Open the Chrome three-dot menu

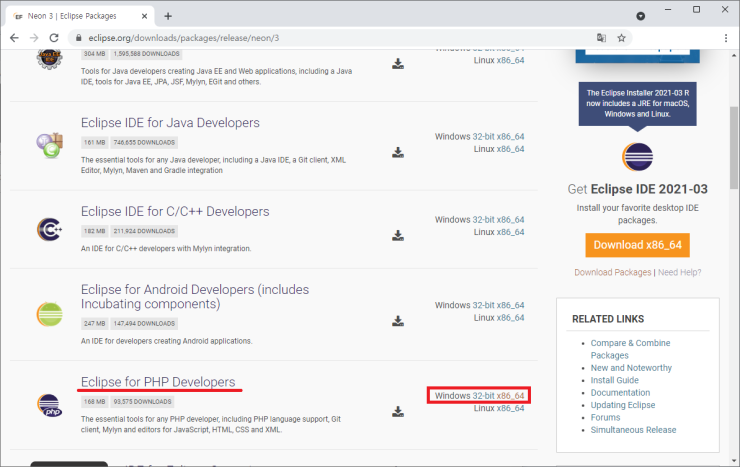pyautogui.click(x=726, y=38)
